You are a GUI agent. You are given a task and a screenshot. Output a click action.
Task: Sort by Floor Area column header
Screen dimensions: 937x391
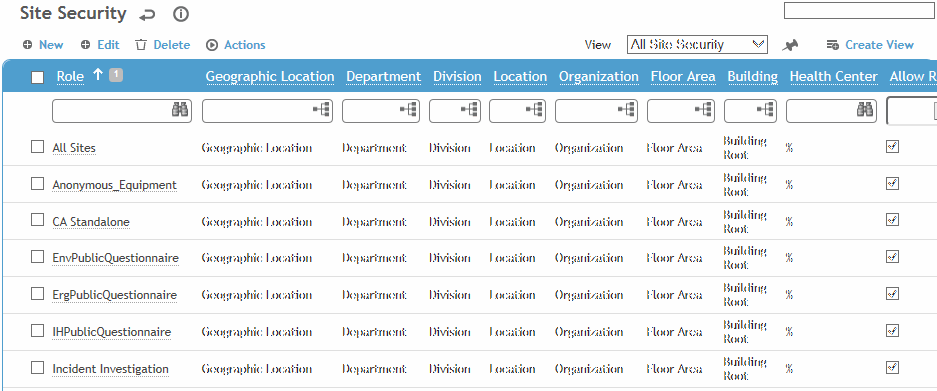(x=683, y=77)
